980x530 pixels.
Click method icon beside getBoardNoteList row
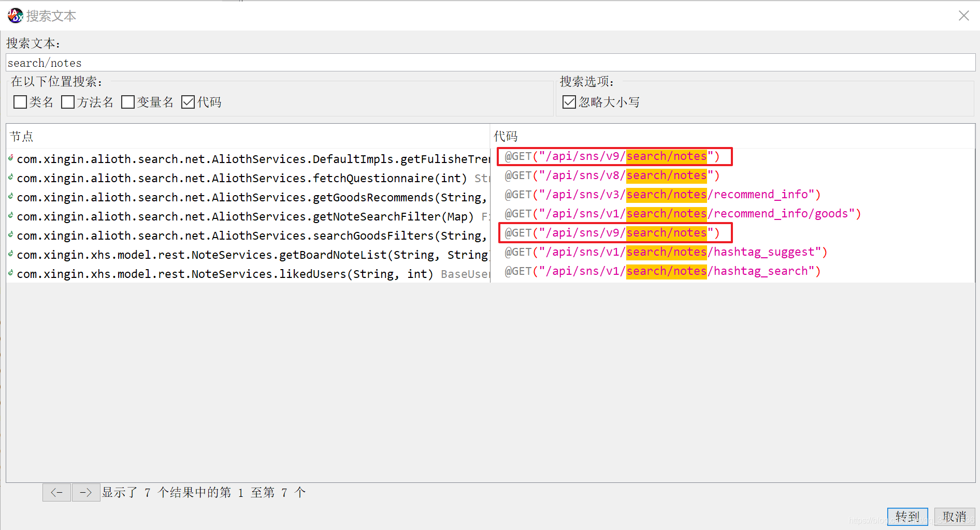pyautogui.click(x=11, y=254)
